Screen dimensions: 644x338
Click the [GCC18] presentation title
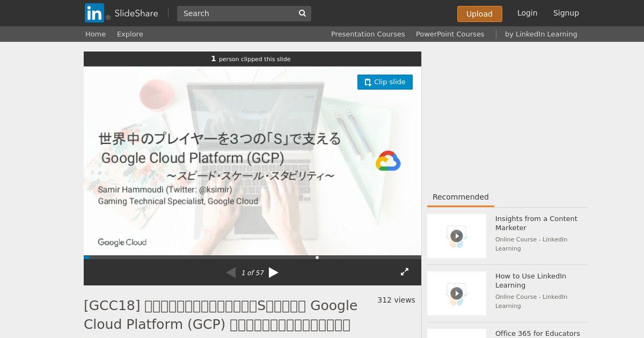pos(221,315)
